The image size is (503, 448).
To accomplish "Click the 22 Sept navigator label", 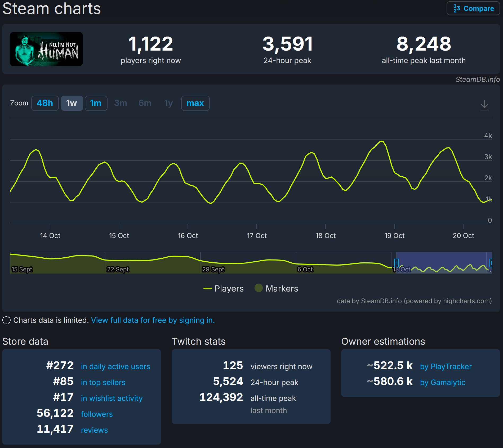I will (118, 269).
